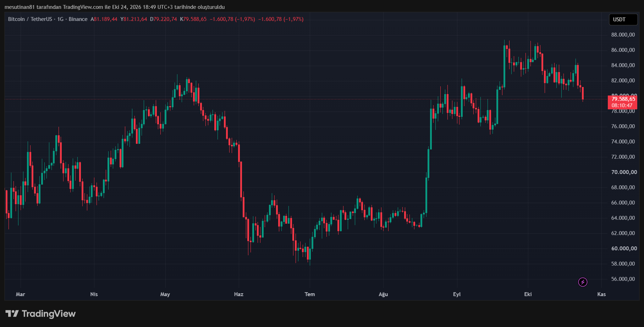The height and width of the screenshot is (327, 644).
Task: Click the 56.000,00 price axis label
Action: [x=623, y=279]
